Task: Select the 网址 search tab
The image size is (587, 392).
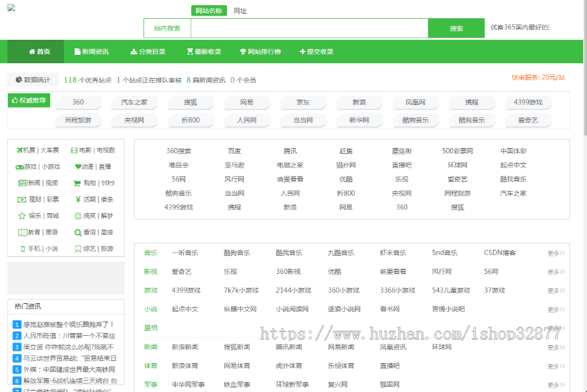Action: (x=240, y=11)
